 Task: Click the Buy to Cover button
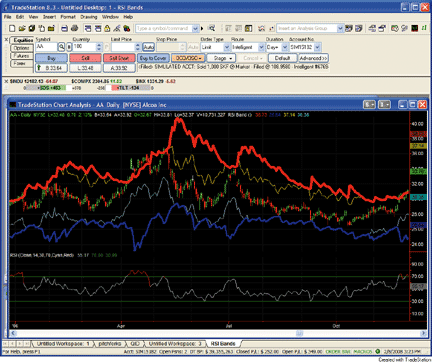153,58
